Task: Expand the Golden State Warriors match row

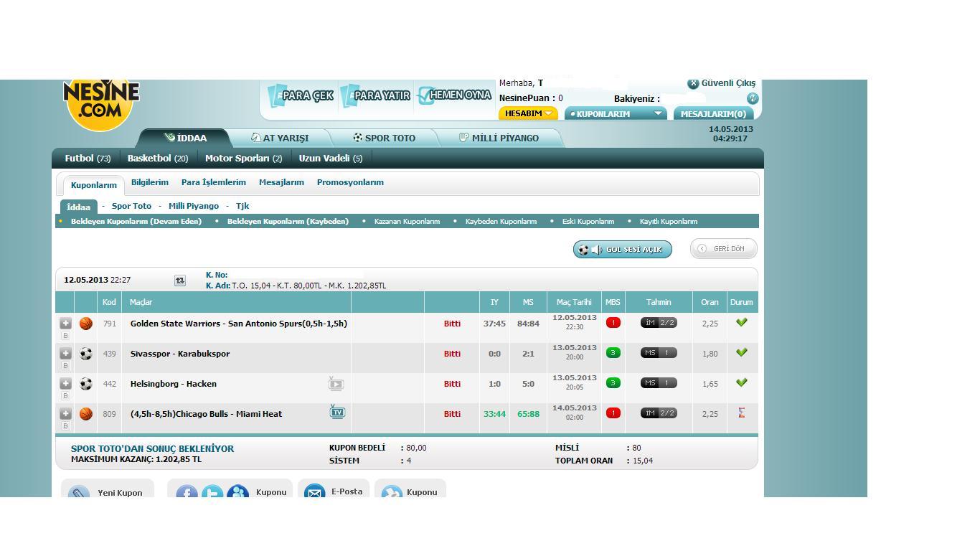Action: 65,323
